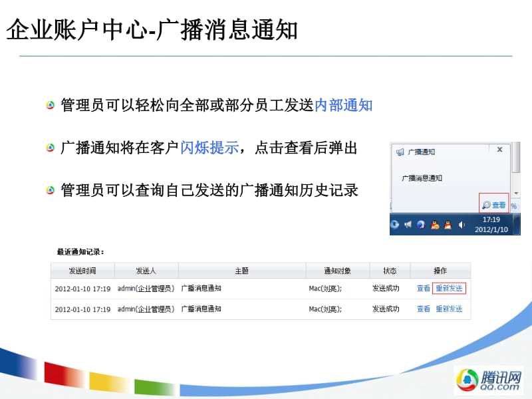Click first row's 广播消息通知 subject cell

tap(201, 289)
